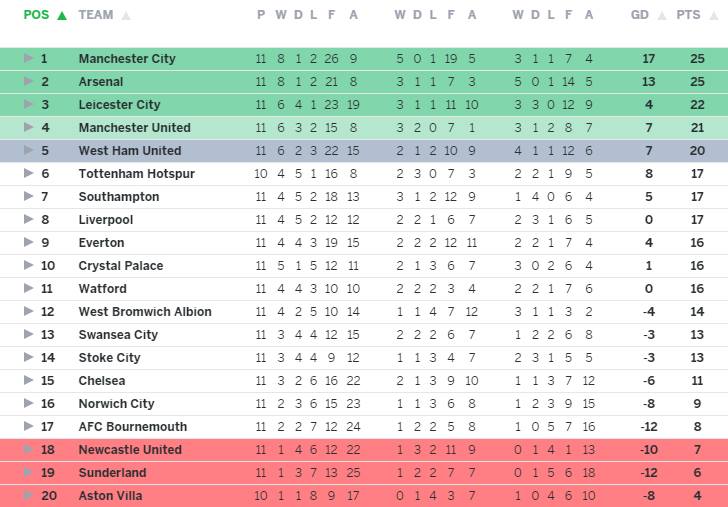
Task: Expand the Tottenham Hotspur row triangle
Action: [28, 173]
